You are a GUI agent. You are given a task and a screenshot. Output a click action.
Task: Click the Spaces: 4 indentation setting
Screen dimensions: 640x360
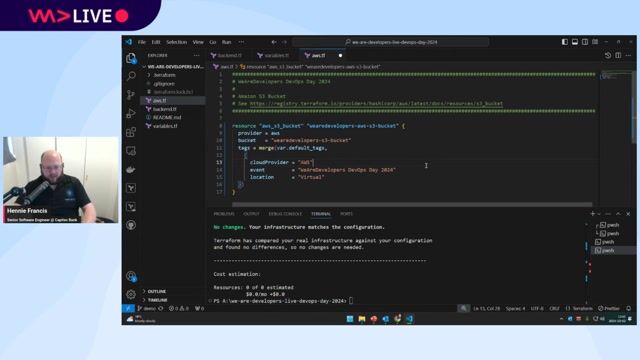click(516, 309)
